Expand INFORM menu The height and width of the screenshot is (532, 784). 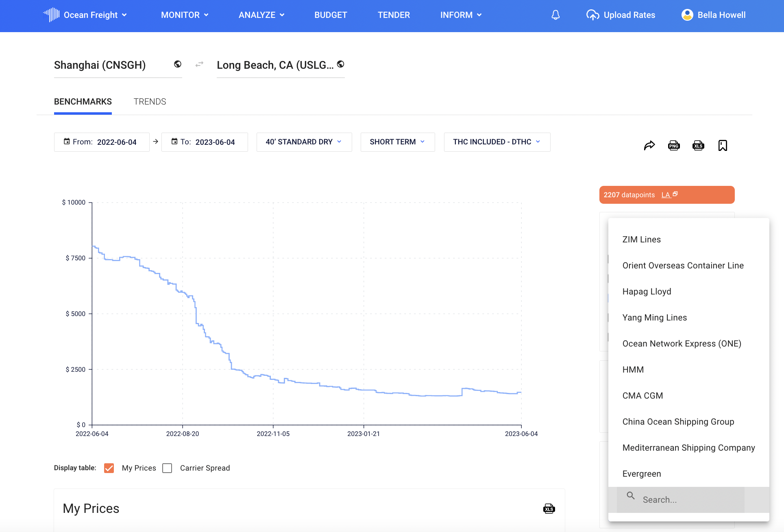461,15
